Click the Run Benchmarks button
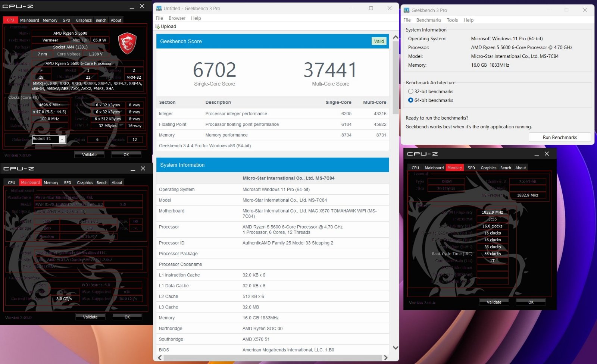597x364 pixels. (560, 137)
